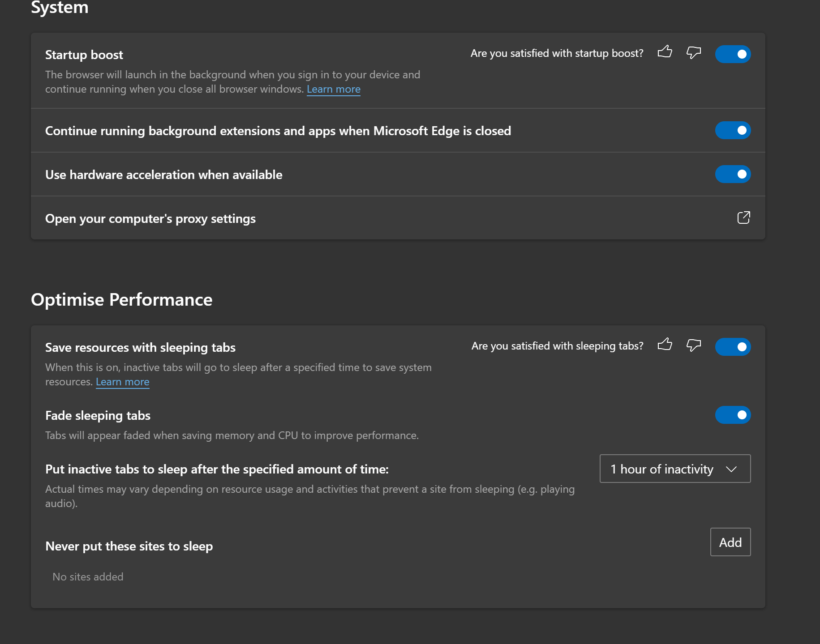This screenshot has height=644, width=820.
Task: Click Learn more link under Startup boost
Action: (333, 89)
